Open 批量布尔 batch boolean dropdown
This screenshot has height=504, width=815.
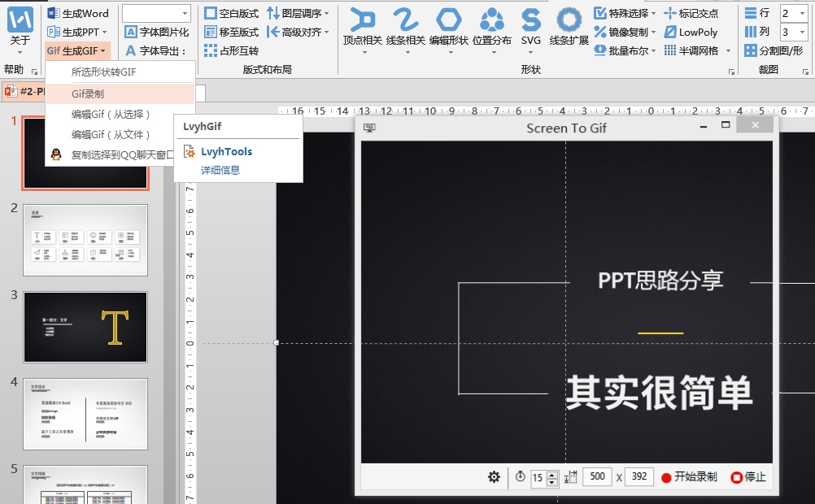click(625, 51)
